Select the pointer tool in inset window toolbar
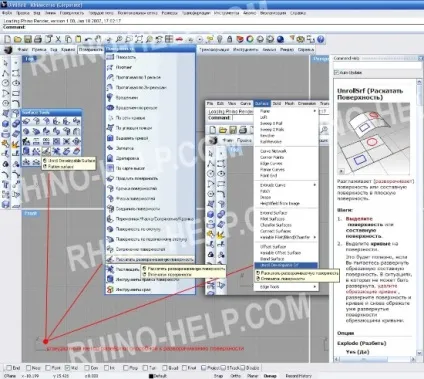 (211, 153)
